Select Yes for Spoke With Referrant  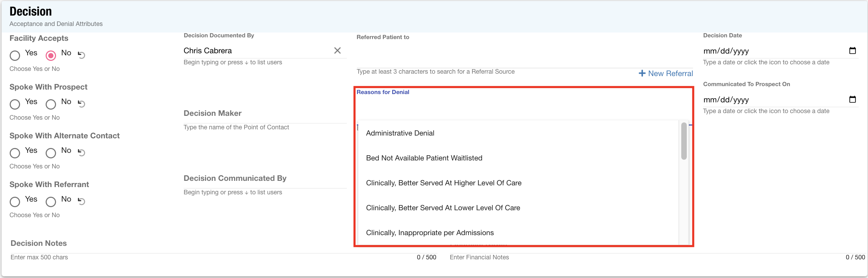(x=15, y=202)
